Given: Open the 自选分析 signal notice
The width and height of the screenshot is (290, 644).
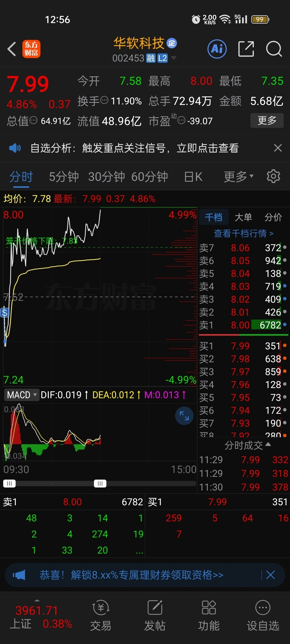Looking at the screenshot, I should click(x=135, y=148).
